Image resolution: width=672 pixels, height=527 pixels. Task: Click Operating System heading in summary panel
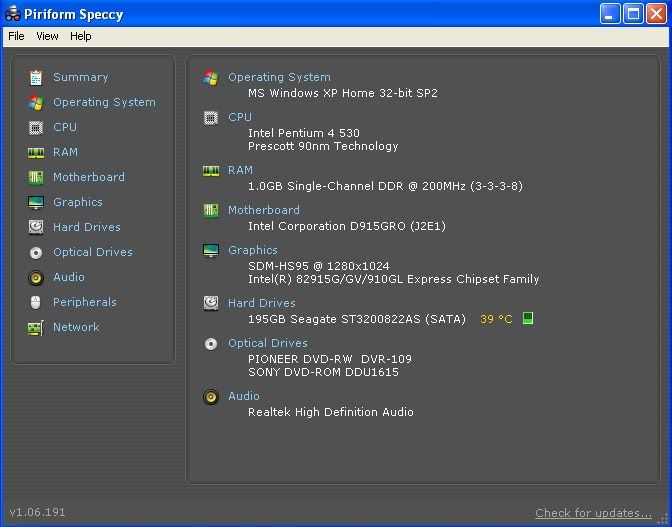tap(279, 78)
